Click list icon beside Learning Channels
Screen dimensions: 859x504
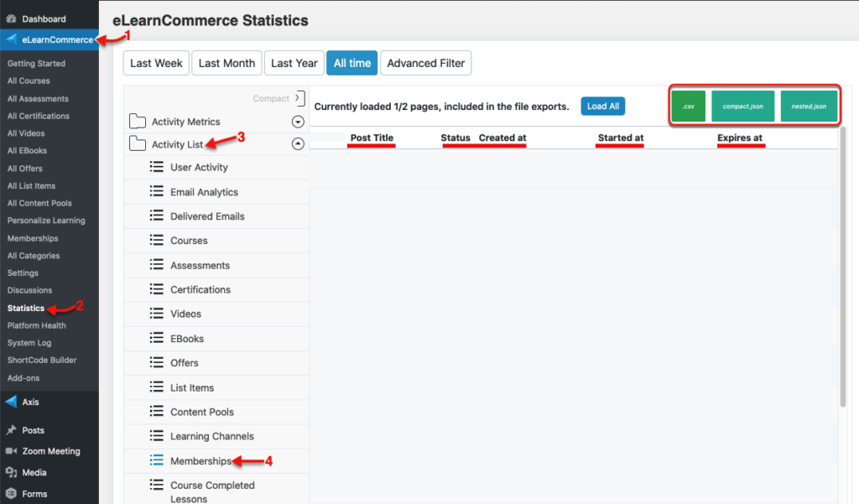click(x=157, y=435)
